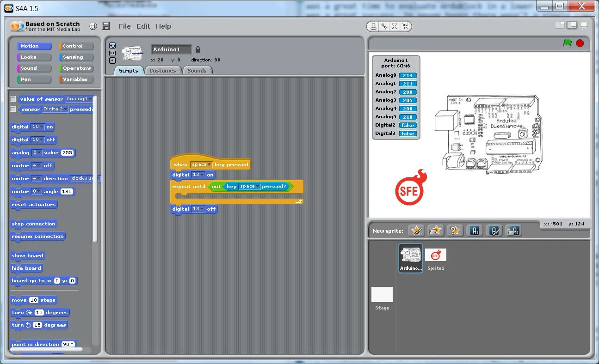Switch to the Sounds tab
The image size is (599, 364).
[x=197, y=71]
